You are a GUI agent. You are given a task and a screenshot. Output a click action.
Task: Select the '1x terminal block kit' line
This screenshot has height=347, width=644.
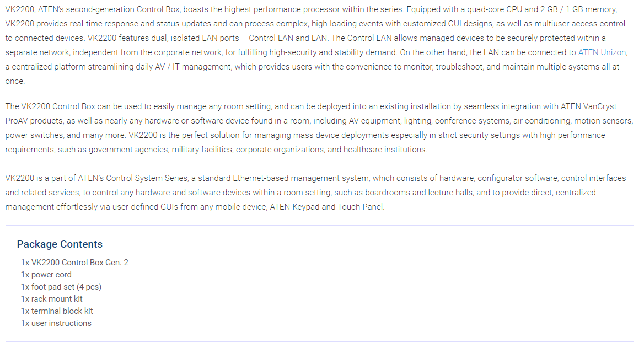click(57, 311)
